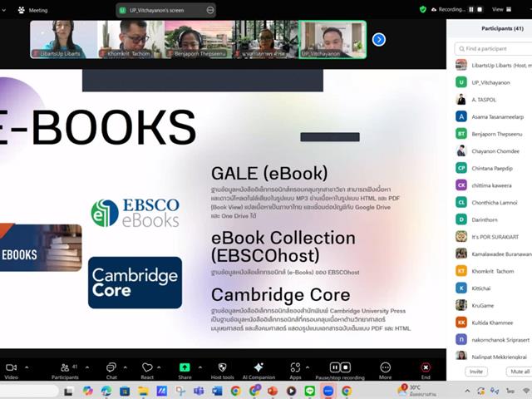
Task: Select LibartsUp Libarts video thumbnail
Action: click(x=64, y=39)
